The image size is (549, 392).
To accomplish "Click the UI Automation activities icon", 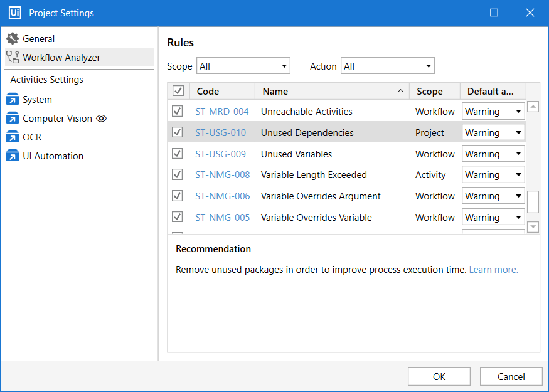I will click(x=13, y=156).
